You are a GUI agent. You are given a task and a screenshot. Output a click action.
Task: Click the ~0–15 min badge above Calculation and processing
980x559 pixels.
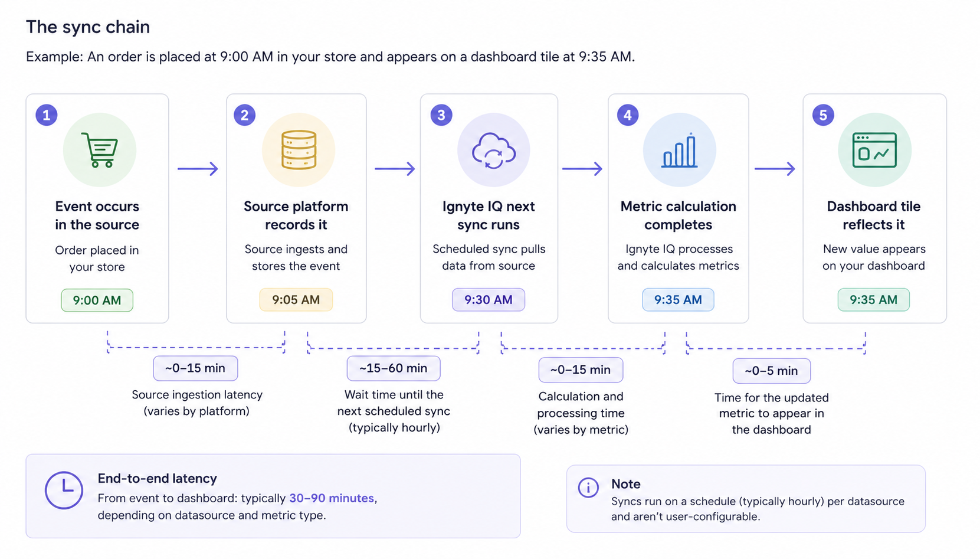(581, 370)
